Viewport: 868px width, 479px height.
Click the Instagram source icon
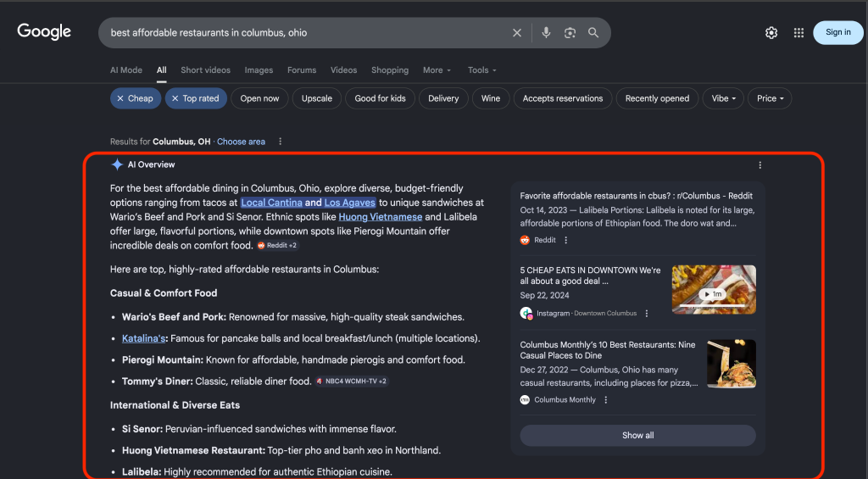coord(526,314)
